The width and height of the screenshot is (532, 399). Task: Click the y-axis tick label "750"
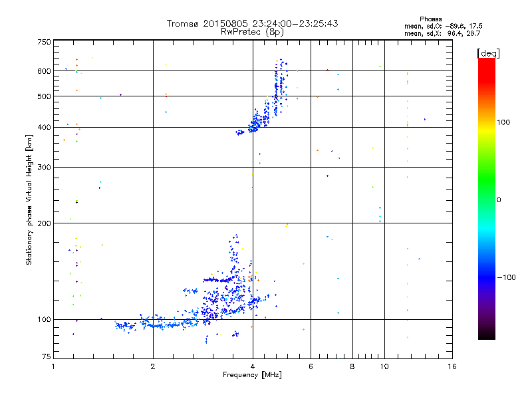click(x=44, y=42)
